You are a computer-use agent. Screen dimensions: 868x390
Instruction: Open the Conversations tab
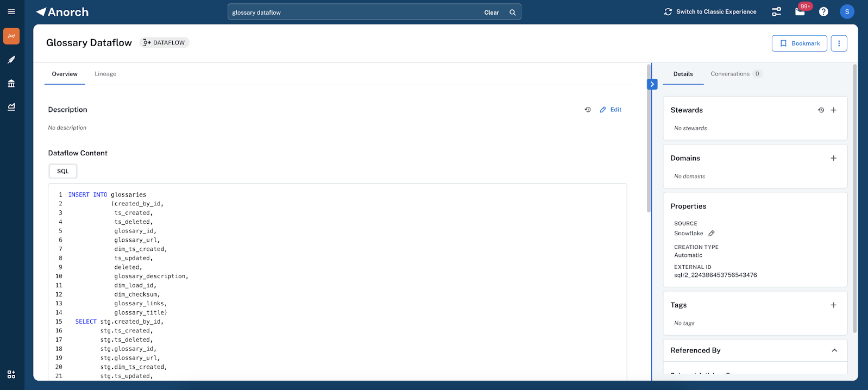pos(736,74)
